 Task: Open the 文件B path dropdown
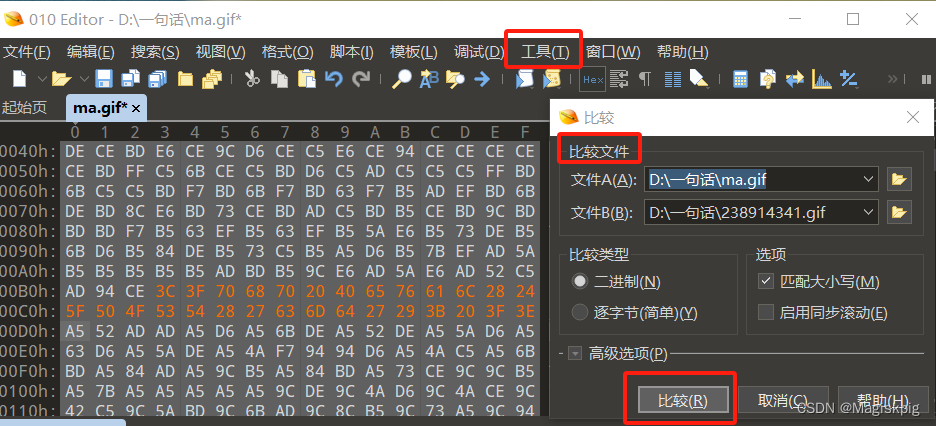coord(868,212)
